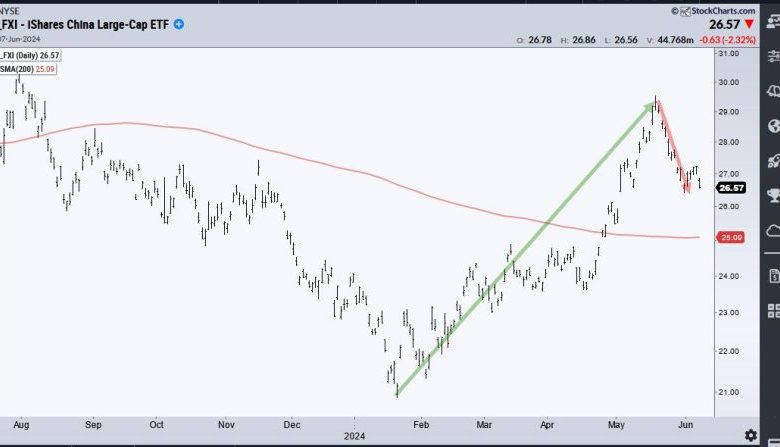Click the NYSE exchange label
This screenshot has width=780, height=447.
[x=9, y=11]
